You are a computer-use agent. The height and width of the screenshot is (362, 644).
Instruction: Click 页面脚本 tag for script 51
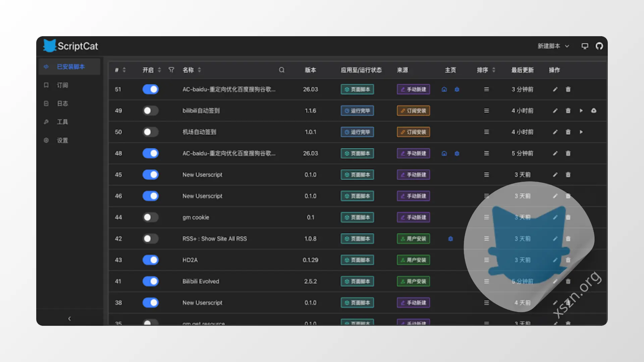pos(357,89)
